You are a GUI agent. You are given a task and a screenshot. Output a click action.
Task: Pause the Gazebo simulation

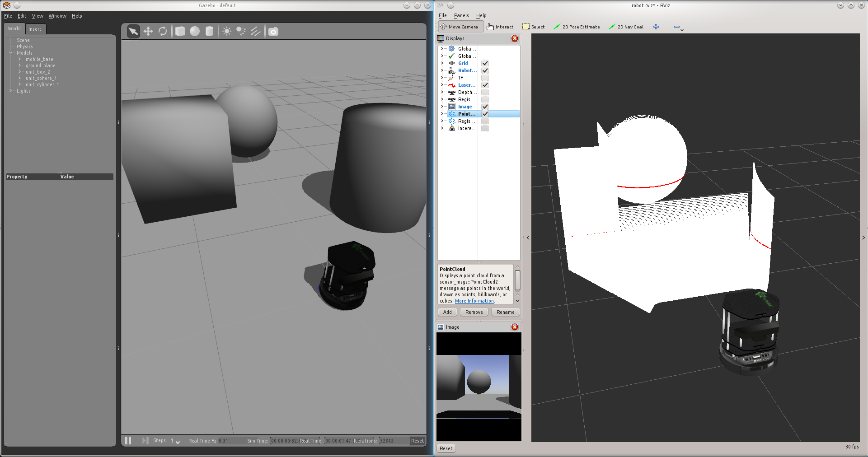tap(128, 440)
